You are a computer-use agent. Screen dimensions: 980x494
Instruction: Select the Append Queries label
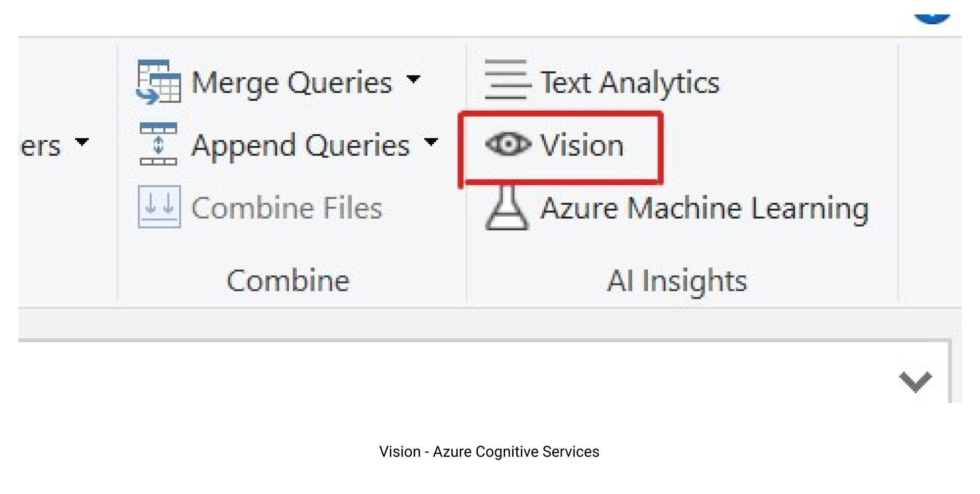[301, 146]
